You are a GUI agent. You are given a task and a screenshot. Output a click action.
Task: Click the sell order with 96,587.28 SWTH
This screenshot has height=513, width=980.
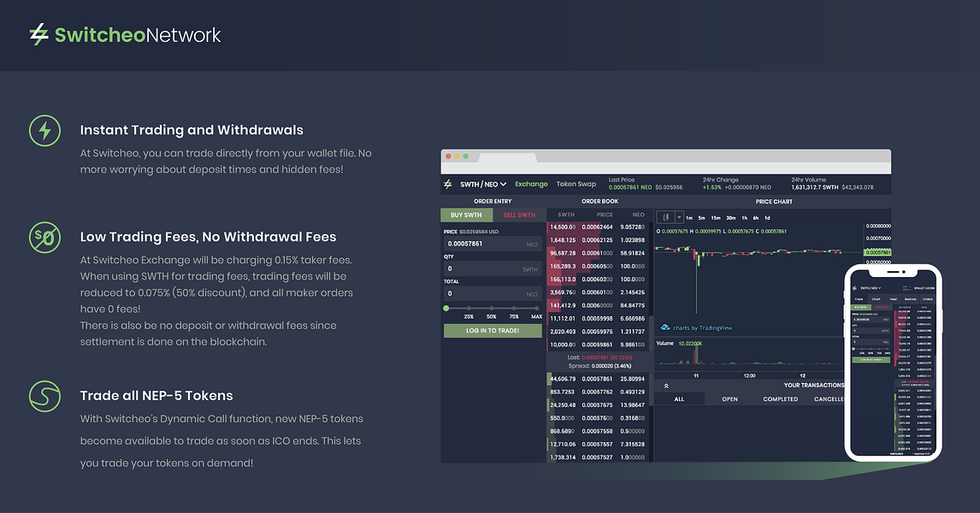point(598,253)
